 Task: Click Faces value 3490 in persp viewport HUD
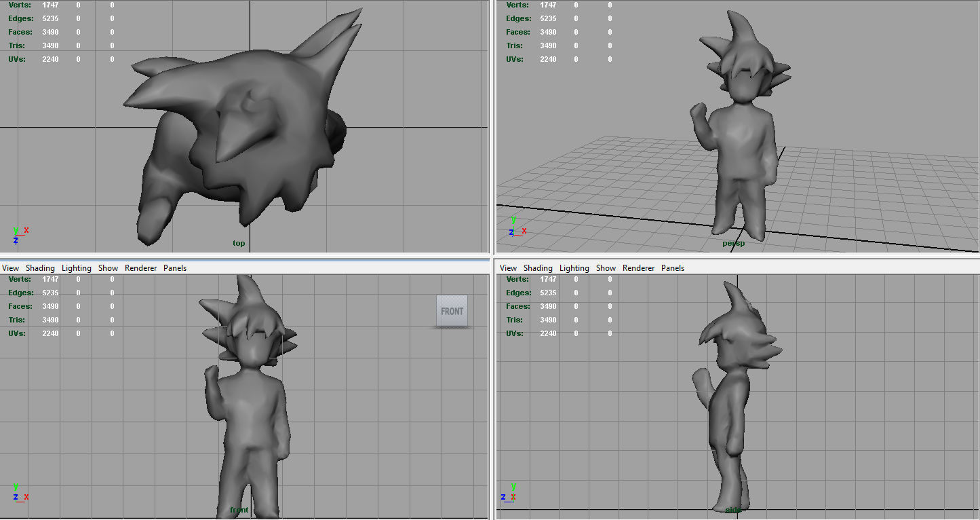tap(548, 32)
